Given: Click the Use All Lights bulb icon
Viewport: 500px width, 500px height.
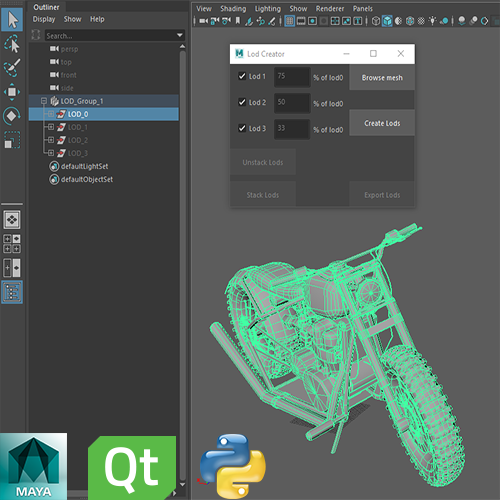Looking at the screenshot, I should tap(433, 21).
